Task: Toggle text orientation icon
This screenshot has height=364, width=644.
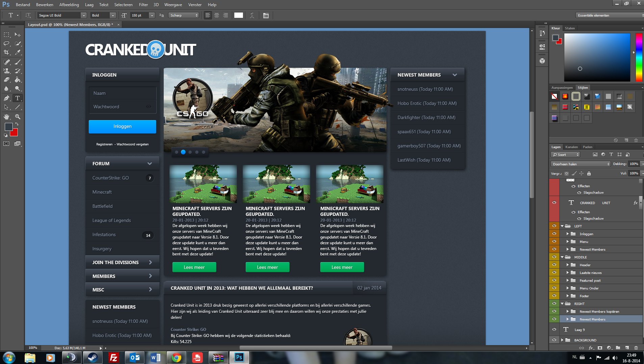Action: coord(28,15)
